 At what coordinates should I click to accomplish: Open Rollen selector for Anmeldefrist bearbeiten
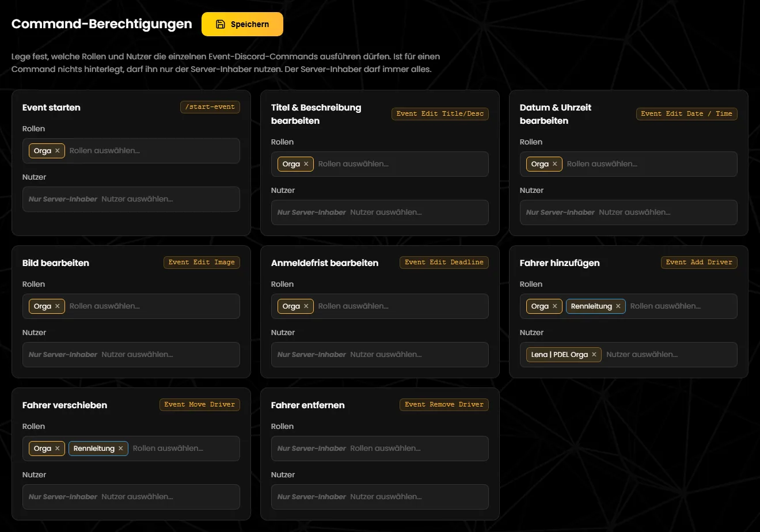[380, 306]
